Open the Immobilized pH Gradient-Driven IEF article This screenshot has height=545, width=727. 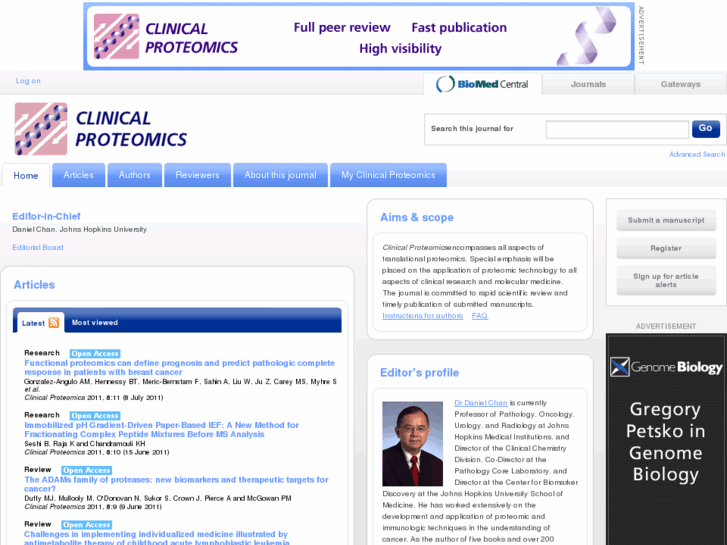pos(161,430)
